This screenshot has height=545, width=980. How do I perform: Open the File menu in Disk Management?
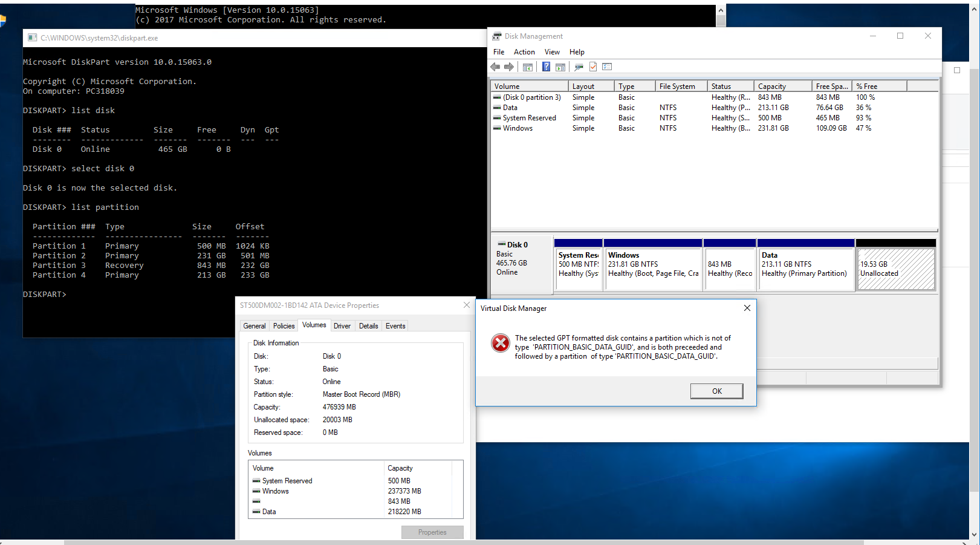tap(499, 52)
